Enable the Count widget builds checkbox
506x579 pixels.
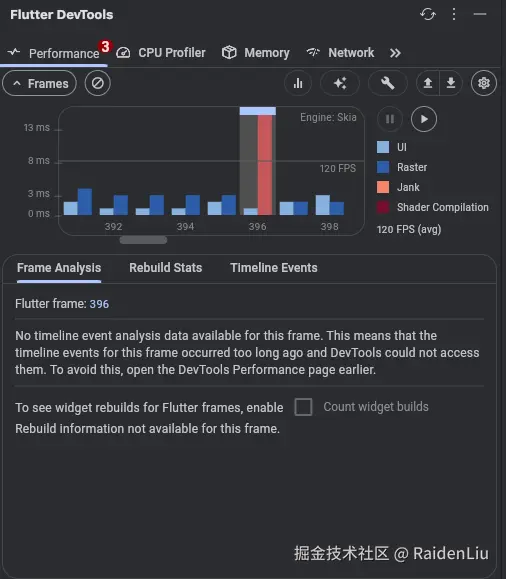click(303, 407)
